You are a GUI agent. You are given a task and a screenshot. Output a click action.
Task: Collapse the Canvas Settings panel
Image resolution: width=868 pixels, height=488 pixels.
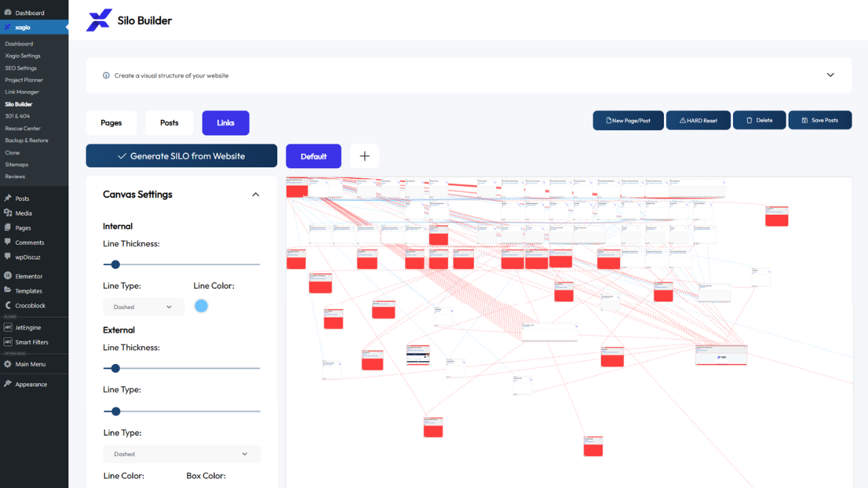point(256,195)
